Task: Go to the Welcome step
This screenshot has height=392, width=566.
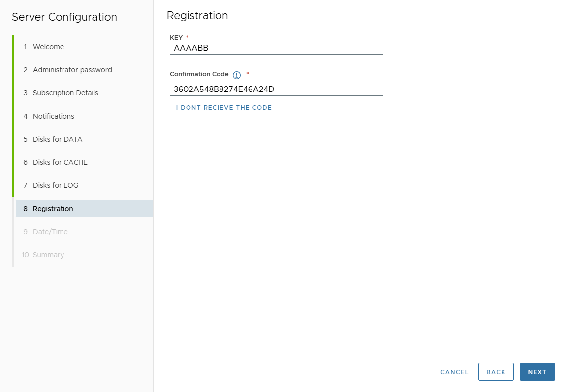Action: pyautogui.click(x=48, y=47)
